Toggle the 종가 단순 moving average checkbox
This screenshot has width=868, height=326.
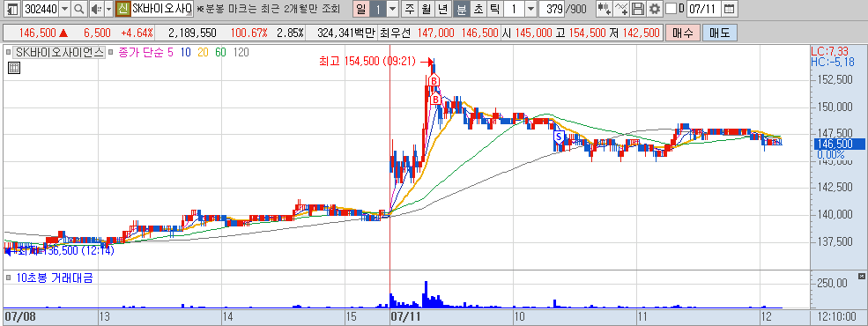tap(111, 53)
